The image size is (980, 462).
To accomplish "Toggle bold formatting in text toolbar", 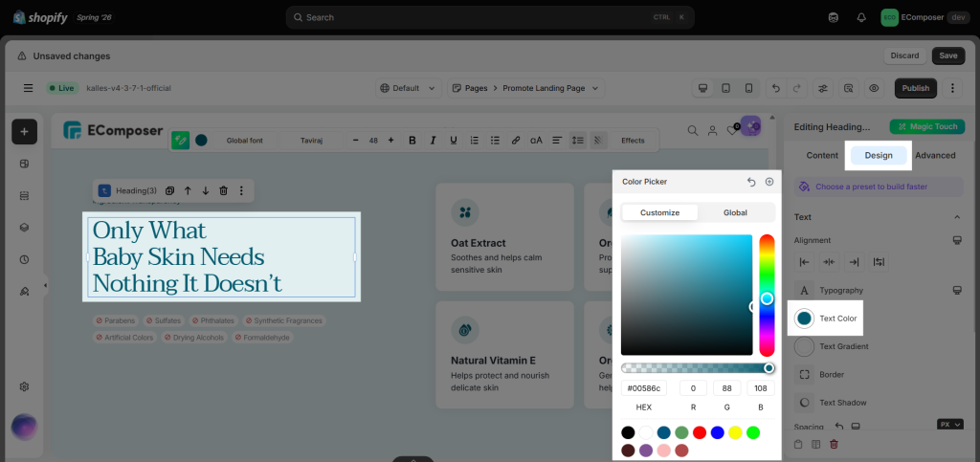I will 412,141.
